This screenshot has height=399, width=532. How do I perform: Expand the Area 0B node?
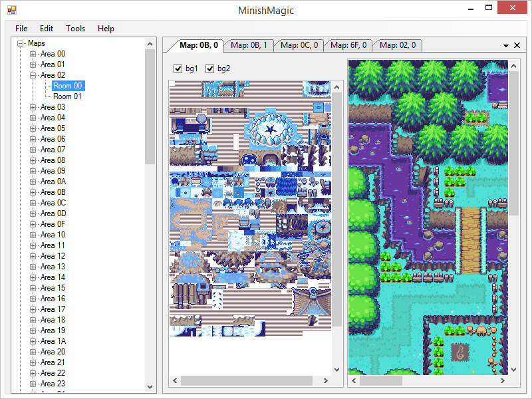[x=33, y=192]
